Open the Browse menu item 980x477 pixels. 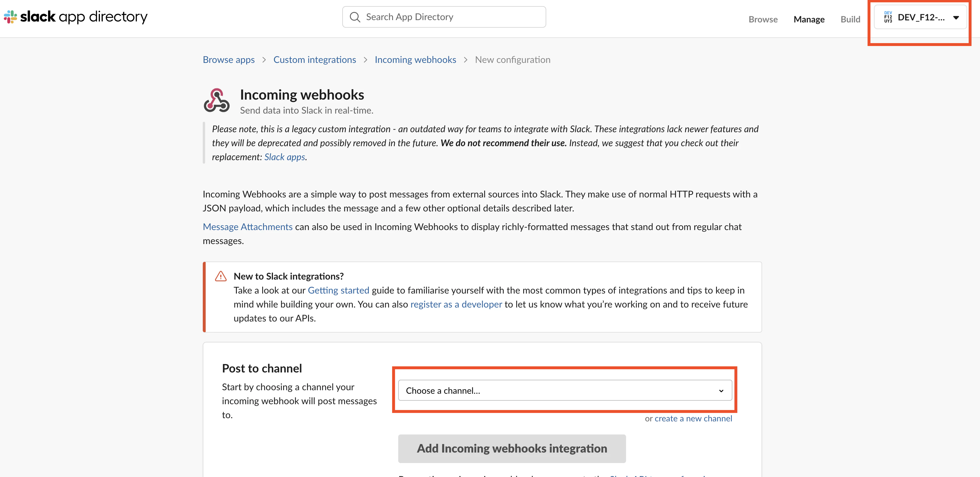763,19
